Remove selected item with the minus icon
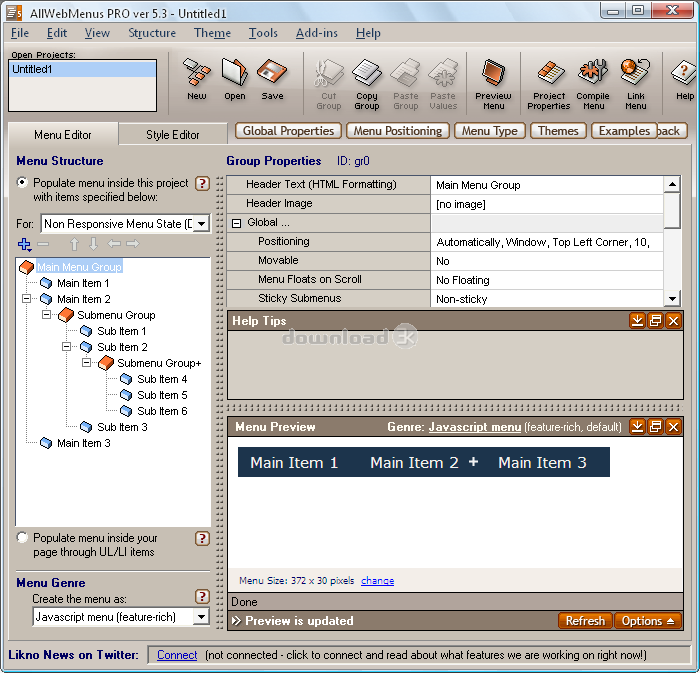Screen dimensions: 700x673 pyautogui.click(x=43, y=244)
